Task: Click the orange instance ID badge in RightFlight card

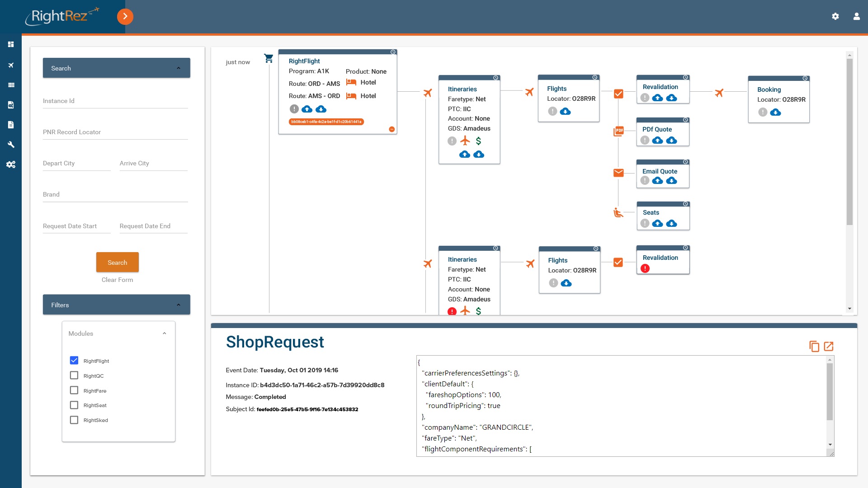Action: click(326, 122)
